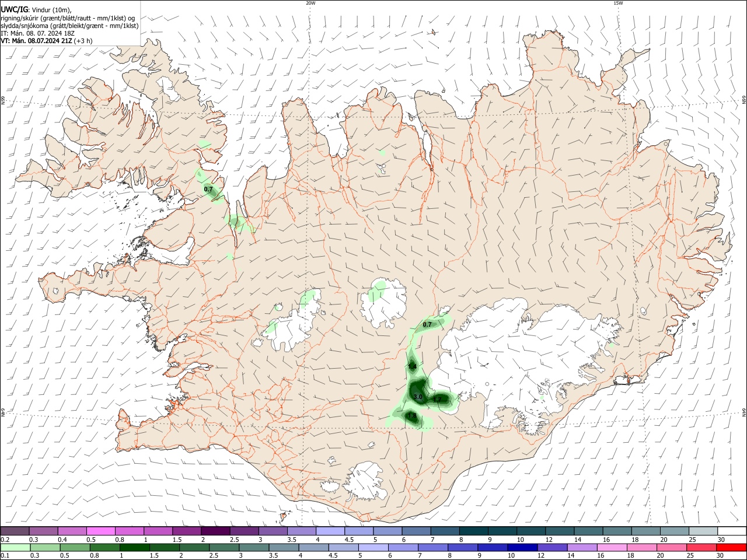The height and width of the screenshot is (560, 747).
Task: Click the red 25 mm rain swatch
Action: 701,547
